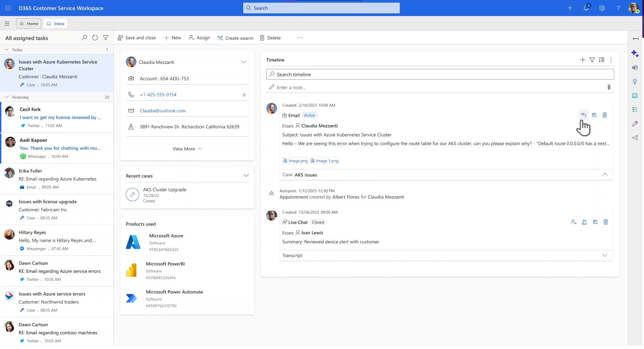Open note icon on the Email record
The image size is (644, 349).
click(x=594, y=115)
